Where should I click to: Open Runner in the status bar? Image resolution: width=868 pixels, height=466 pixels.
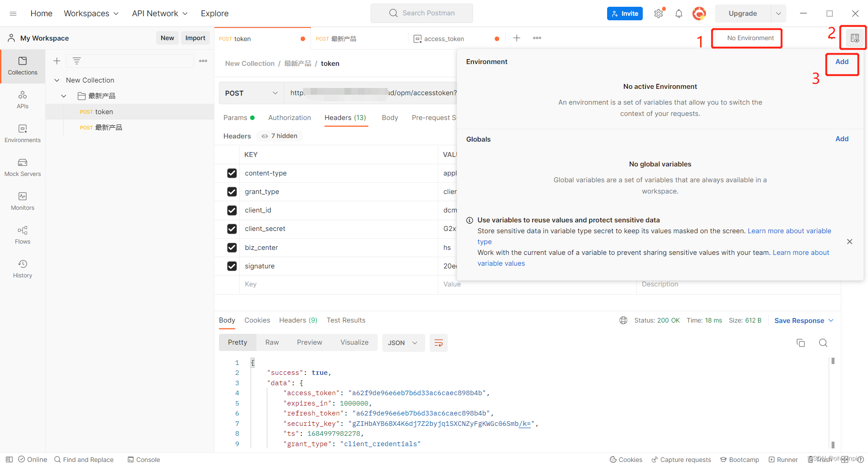pos(783,459)
